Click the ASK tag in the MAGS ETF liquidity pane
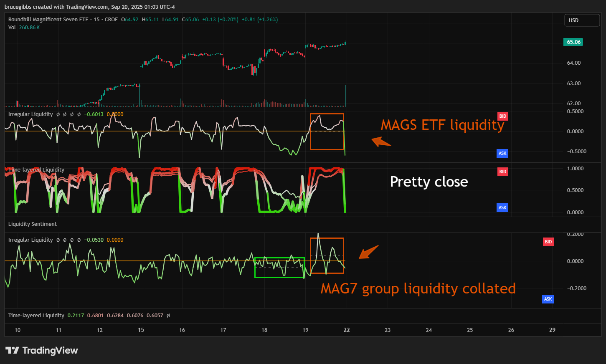 tap(502, 153)
